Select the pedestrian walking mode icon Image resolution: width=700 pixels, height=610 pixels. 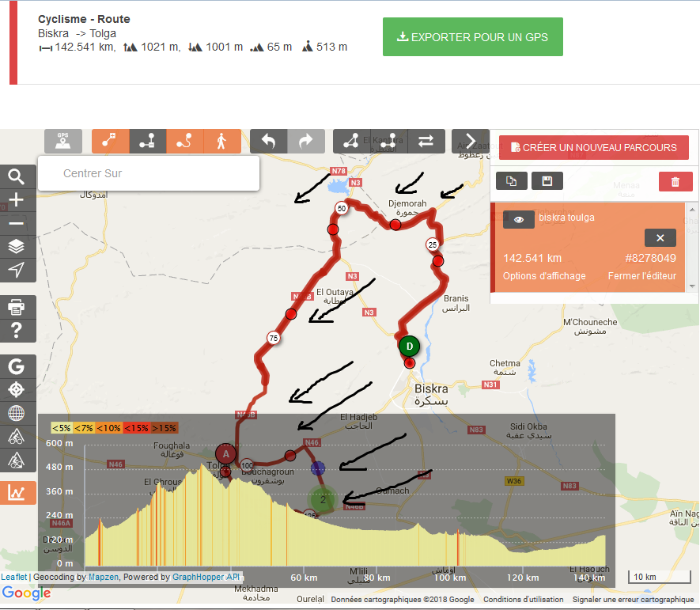click(x=222, y=141)
